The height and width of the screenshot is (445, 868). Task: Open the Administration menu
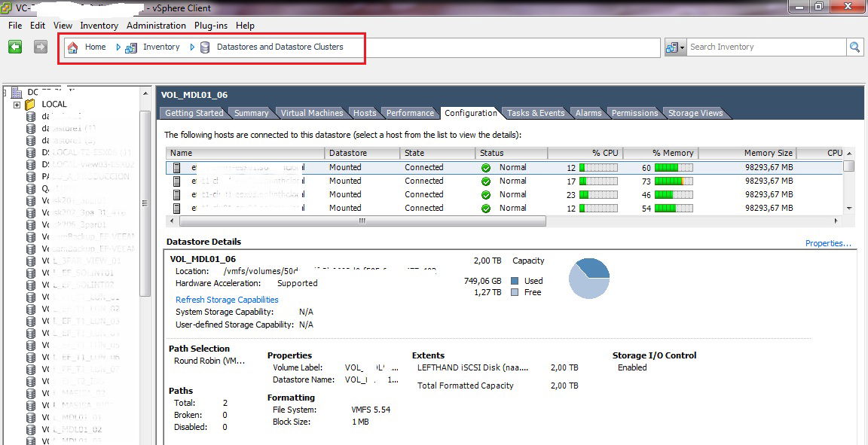click(x=156, y=26)
